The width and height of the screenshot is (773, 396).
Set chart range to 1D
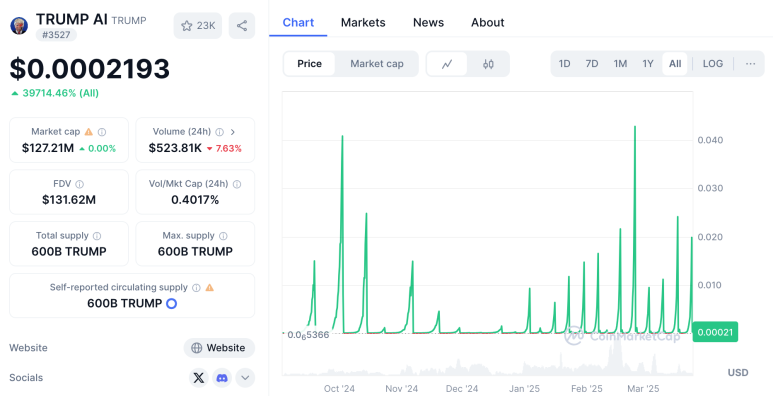564,64
